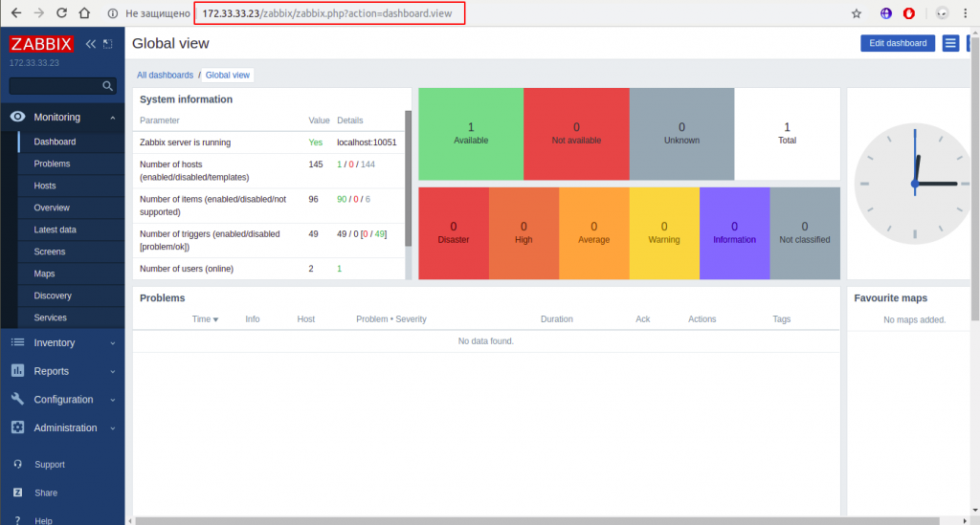This screenshot has height=525, width=980.
Task: Click the red Disaster severity tile
Action: (x=454, y=232)
